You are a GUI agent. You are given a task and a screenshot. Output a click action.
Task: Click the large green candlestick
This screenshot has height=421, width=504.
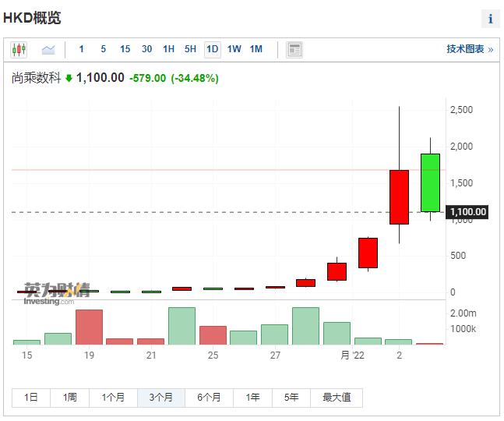[x=430, y=182]
